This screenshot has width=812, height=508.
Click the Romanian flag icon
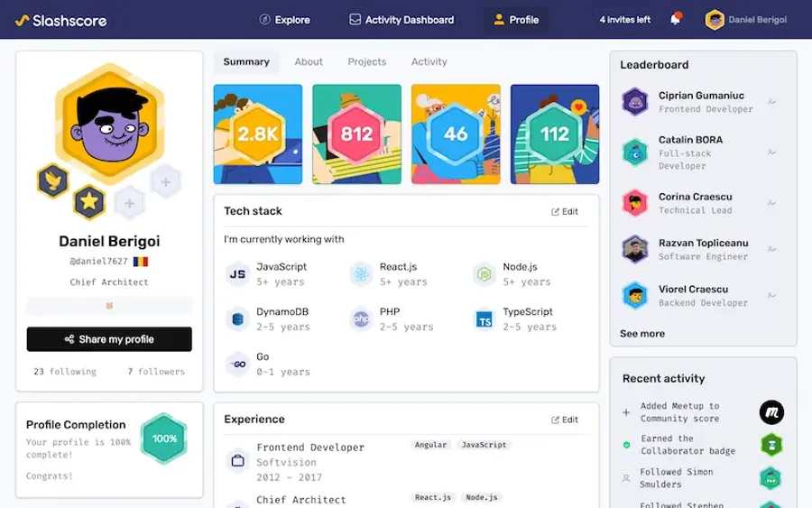[x=141, y=262]
